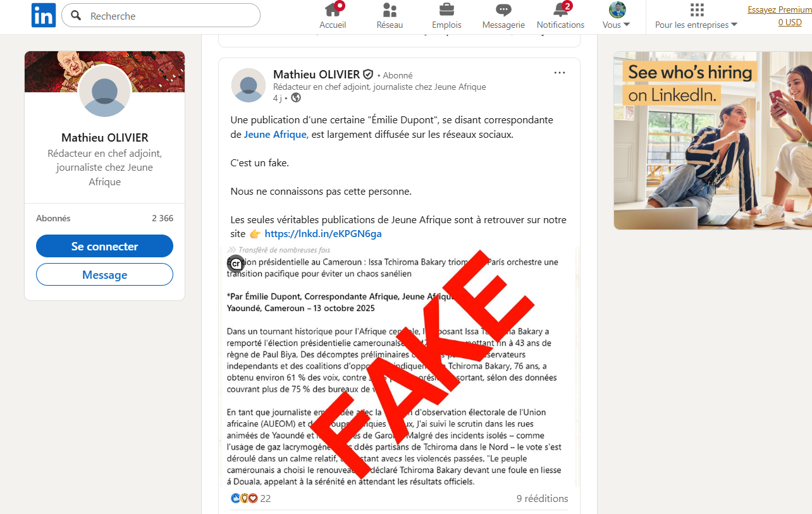Click into the Recherche search field
The width and height of the screenshot is (812, 514).
[161, 15]
